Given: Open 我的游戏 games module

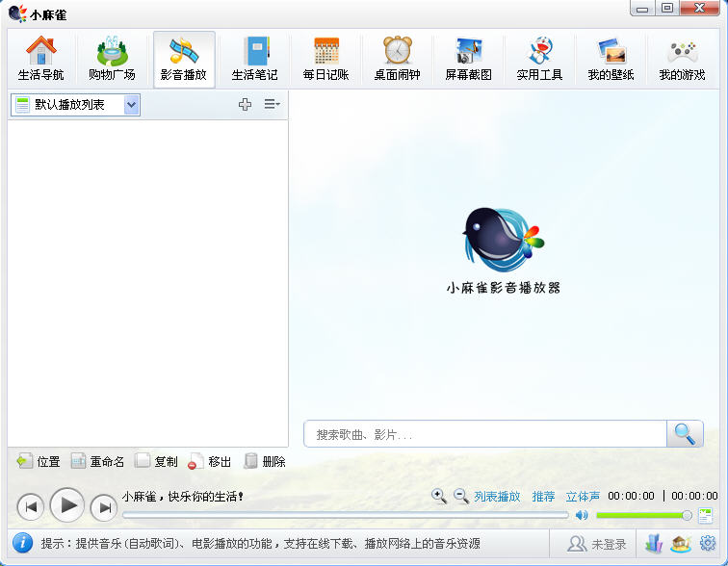Looking at the screenshot, I should coord(682,59).
